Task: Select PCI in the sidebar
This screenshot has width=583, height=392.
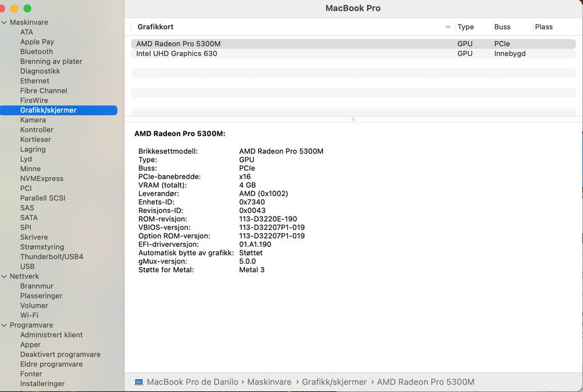Action: coord(26,188)
